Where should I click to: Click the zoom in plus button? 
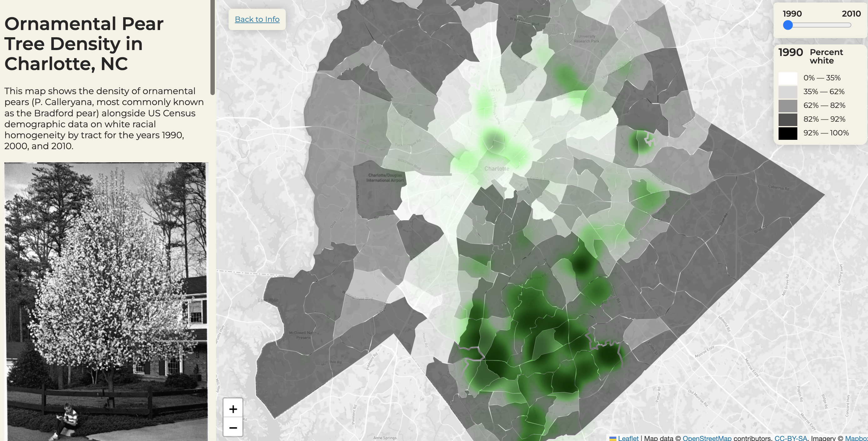pyautogui.click(x=233, y=409)
